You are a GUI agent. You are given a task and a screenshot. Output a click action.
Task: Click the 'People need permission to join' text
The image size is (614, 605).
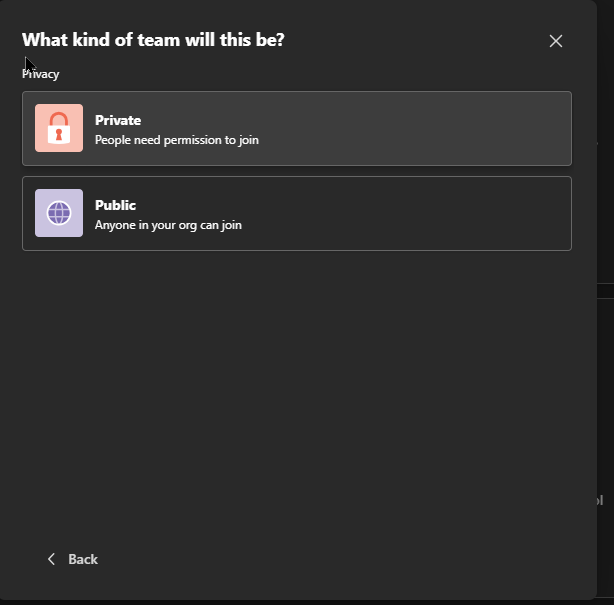[177, 140]
